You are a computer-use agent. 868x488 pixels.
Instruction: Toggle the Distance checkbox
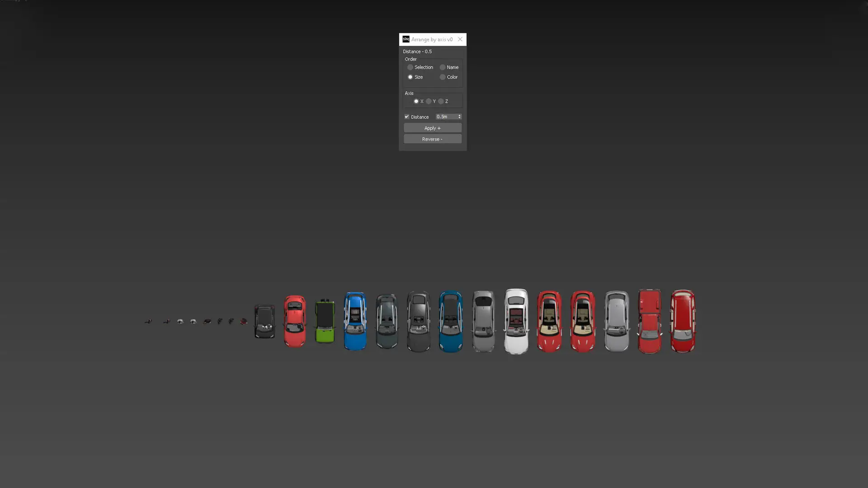(x=407, y=117)
